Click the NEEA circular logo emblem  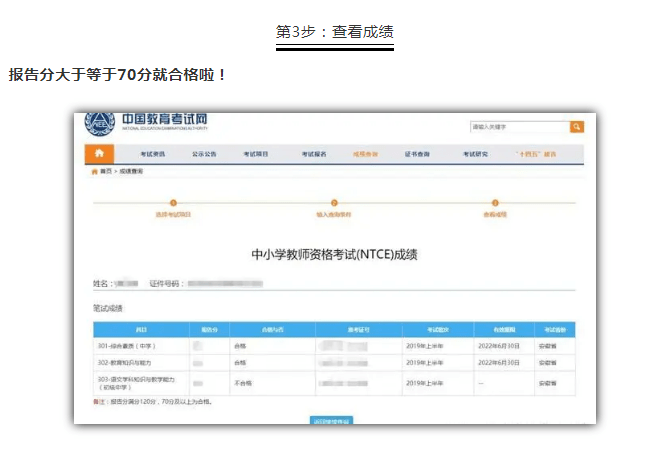(x=100, y=124)
